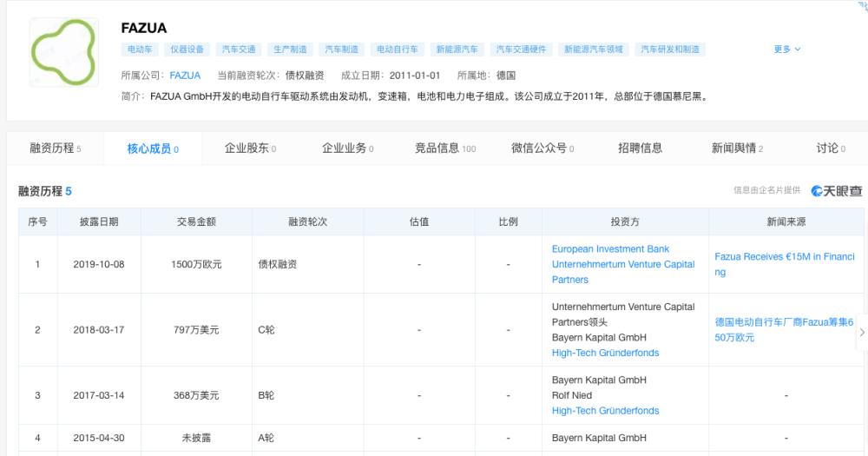Viewport: 868px width, 456px height.
Task: Open Unternehmertum Venture Capital Partners link in row 1
Action: pyautogui.click(x=622, y=272)
